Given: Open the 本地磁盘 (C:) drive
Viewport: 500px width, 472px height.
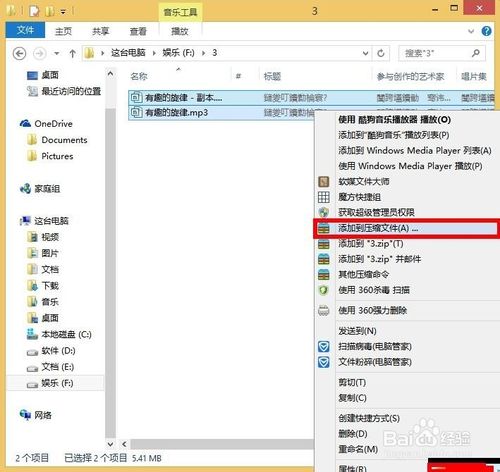Looking at the screenshot, I should [59, 334].
